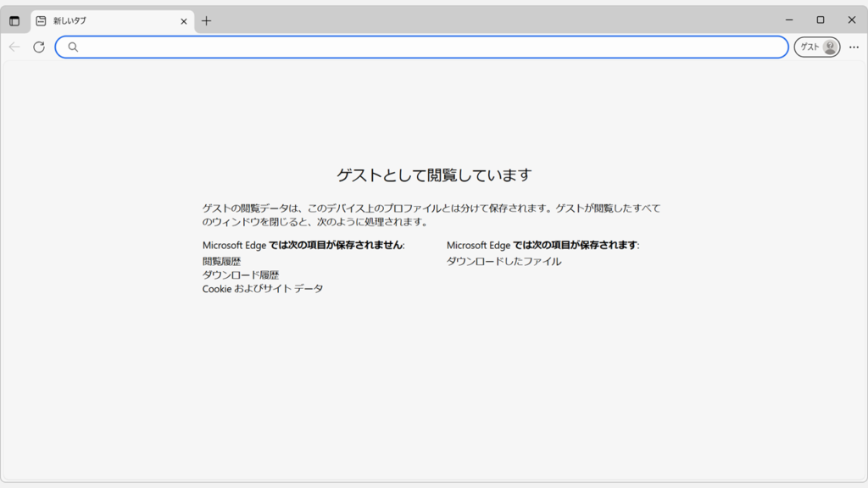
Task: Click the ダウンロードしたファイル text
Action: 505,261
